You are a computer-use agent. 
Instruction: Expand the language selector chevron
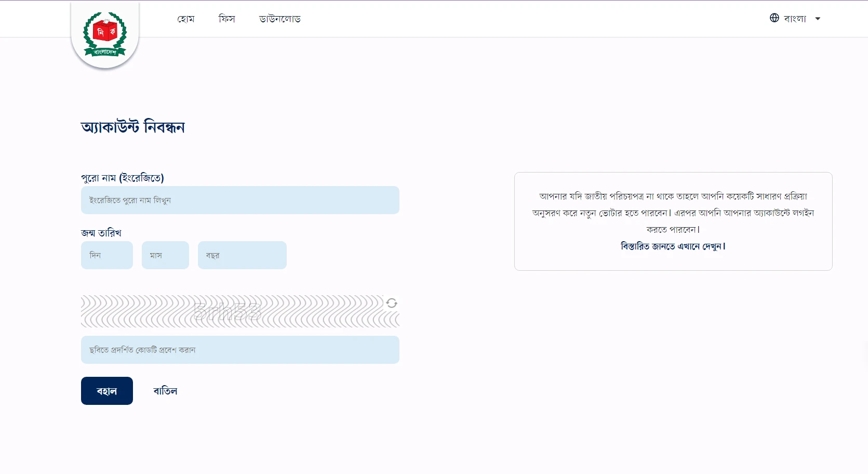click(818, 18)
